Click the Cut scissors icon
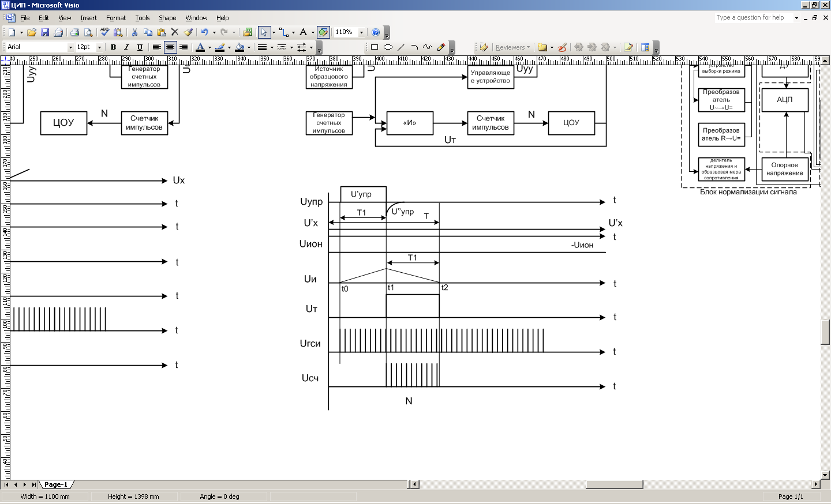This screenshot has height=504, width=831. point(134,32)
